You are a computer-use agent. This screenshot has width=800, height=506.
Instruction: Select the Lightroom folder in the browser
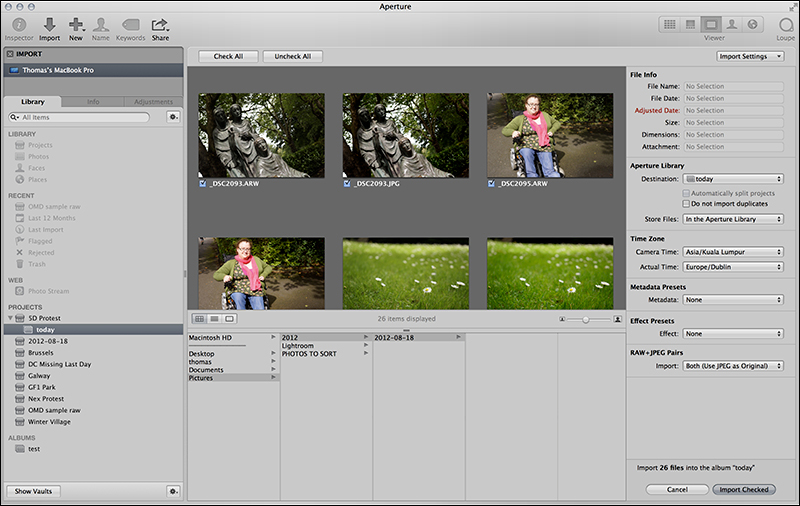(x=326, y=346)
